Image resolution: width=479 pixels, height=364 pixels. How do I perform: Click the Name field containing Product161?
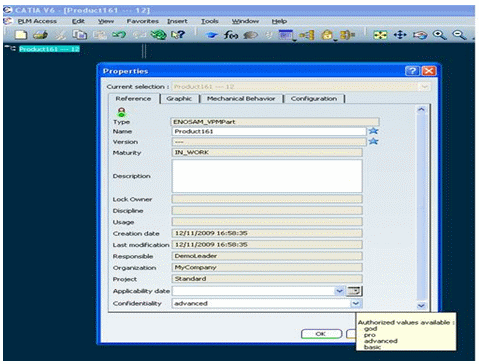[269, 131]
